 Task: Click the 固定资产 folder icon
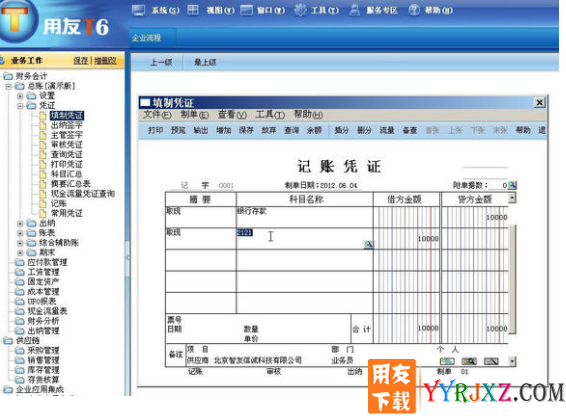point(19,282)
